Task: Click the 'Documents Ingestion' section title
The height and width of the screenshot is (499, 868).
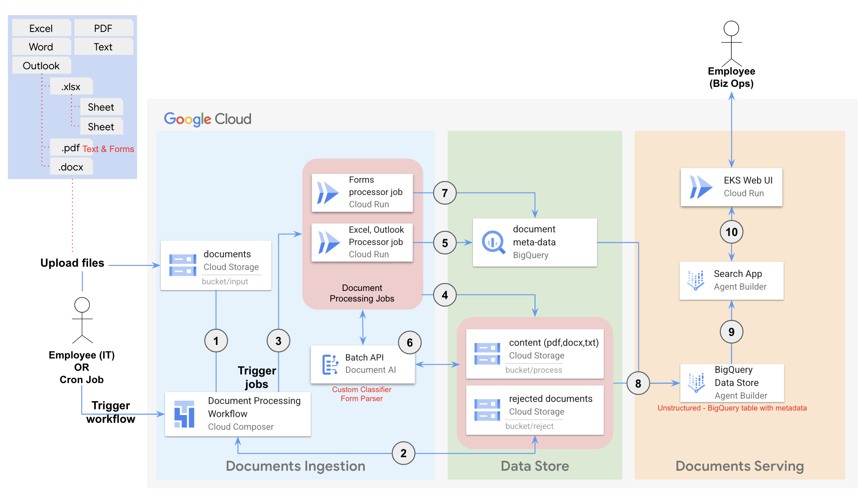Action: pos(295,466)
